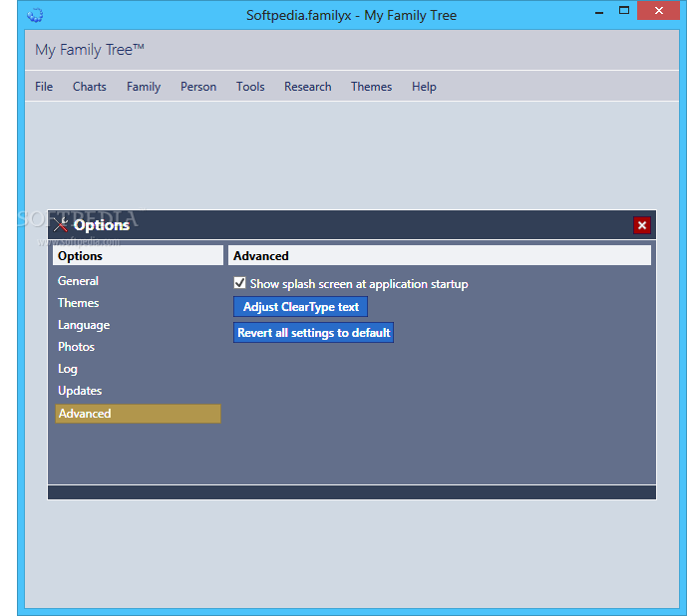Select Themes in Options list

coord(79,303)
